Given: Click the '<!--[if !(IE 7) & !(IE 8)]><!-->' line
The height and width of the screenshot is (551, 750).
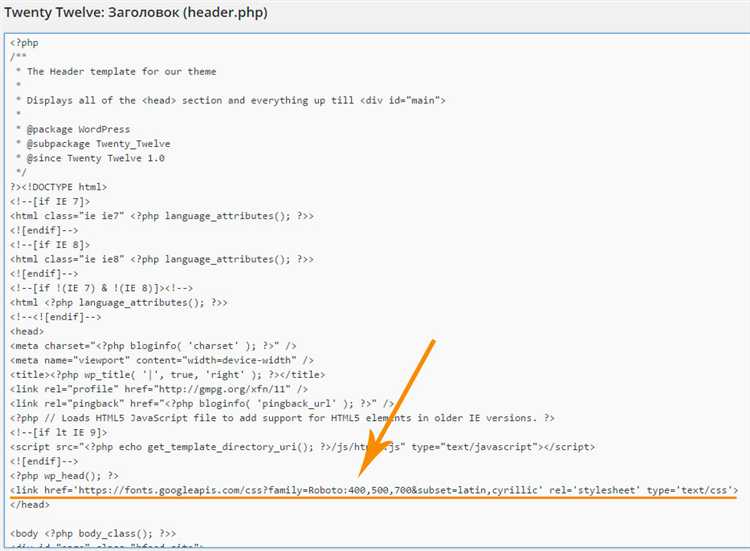Looking at the screenshot, I should [101, 288].
